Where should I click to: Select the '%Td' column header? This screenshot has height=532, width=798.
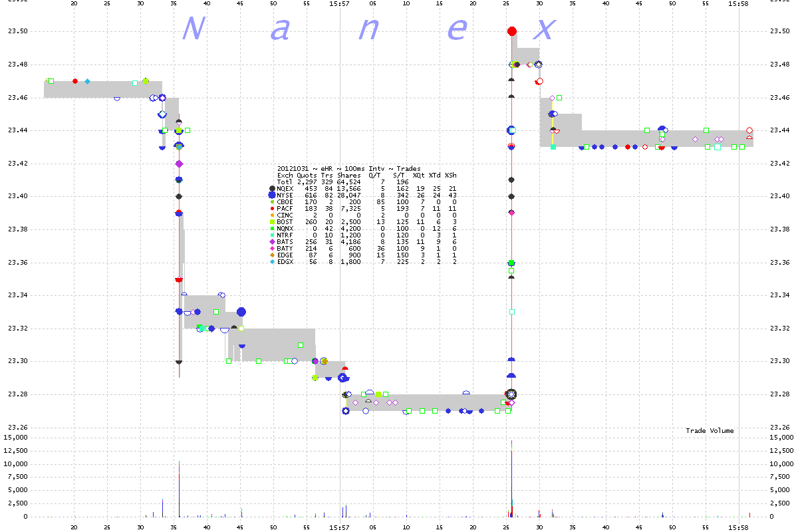coord(435,175)
